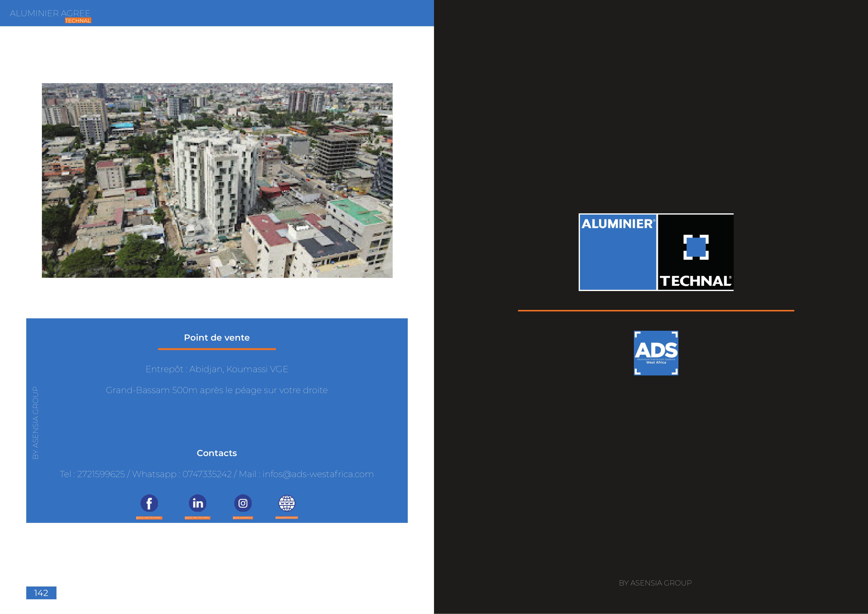Click the Contacts heading
Screen dimensions: 868x614
tap(217, 453)
